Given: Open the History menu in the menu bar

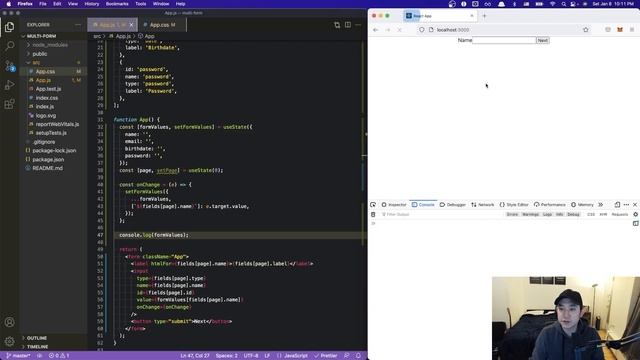Looking at the screenshot, I should coord(91,4).
